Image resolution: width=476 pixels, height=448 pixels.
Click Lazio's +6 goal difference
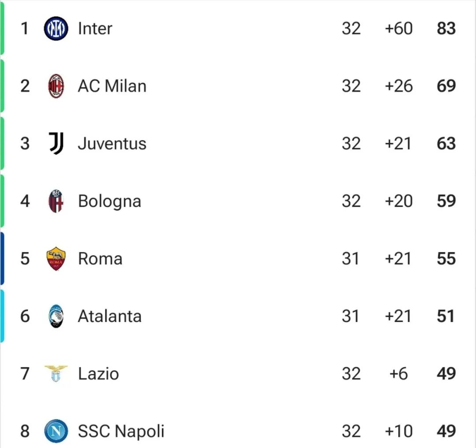pos(398,374)
